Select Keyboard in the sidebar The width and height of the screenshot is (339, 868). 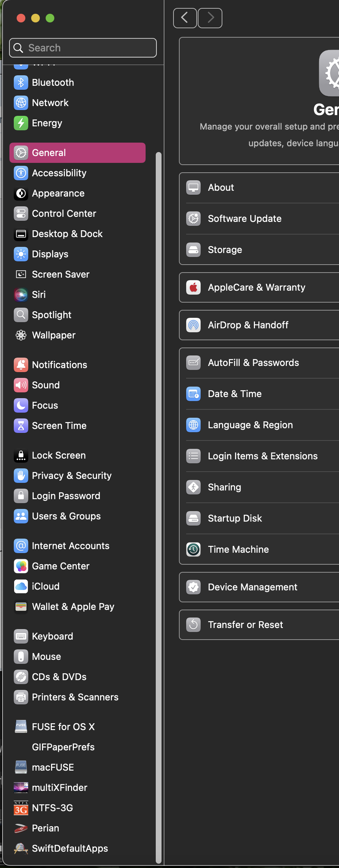tap(78, 636)
